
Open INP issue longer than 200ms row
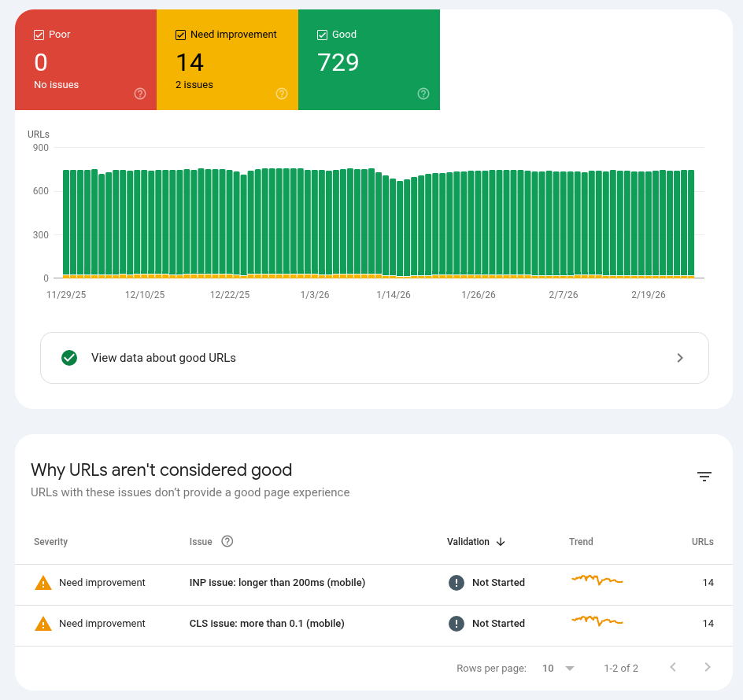click(277, 583)
